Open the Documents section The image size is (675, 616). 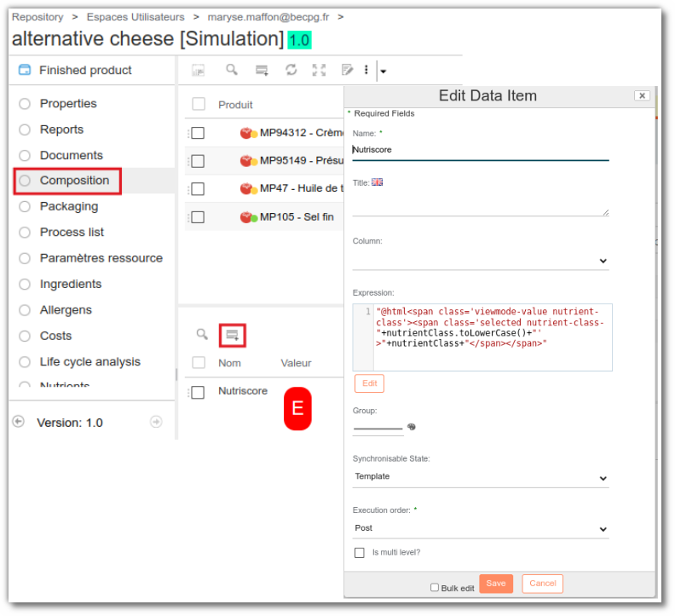[x=71, y=155]
